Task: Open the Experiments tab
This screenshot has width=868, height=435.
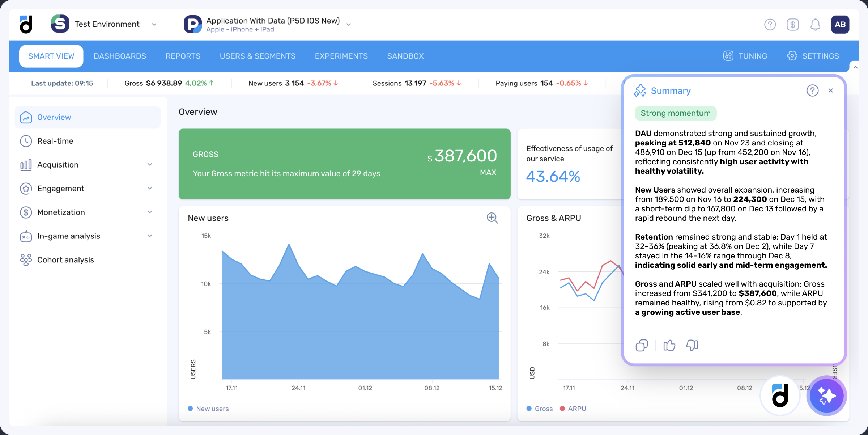Action: click(x=341, y=56)
